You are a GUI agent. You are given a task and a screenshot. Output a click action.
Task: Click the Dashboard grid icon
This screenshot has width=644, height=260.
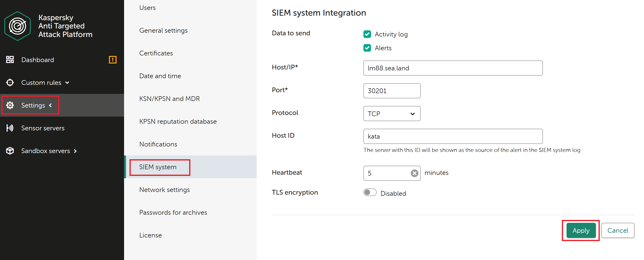pos(10,59)
